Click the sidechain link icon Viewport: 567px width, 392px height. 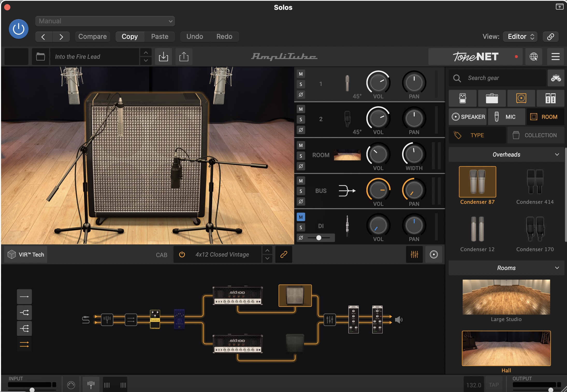pyautogui.click(x=550, y=37)
